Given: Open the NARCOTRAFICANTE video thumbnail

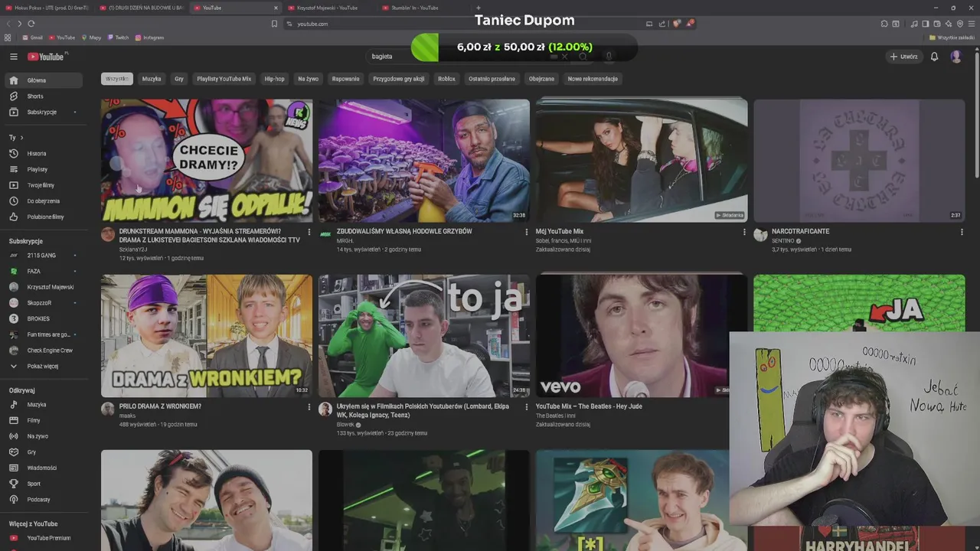Looking at the screenshot, I should click(859, 160).
